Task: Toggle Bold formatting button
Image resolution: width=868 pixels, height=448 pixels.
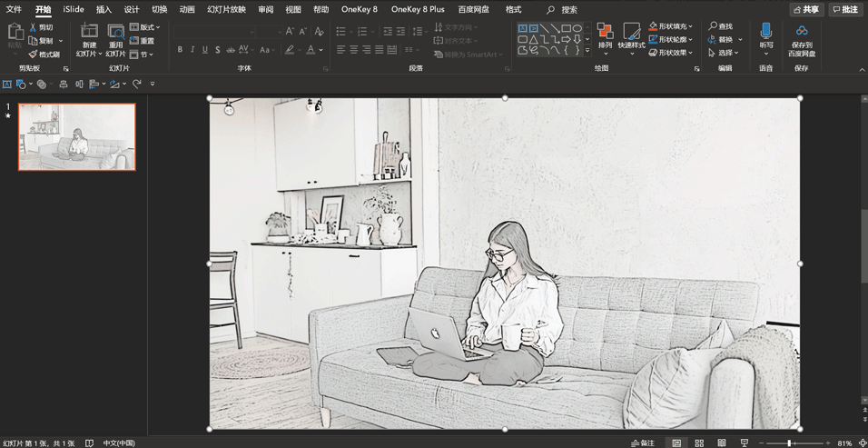Action: (180, 50)
